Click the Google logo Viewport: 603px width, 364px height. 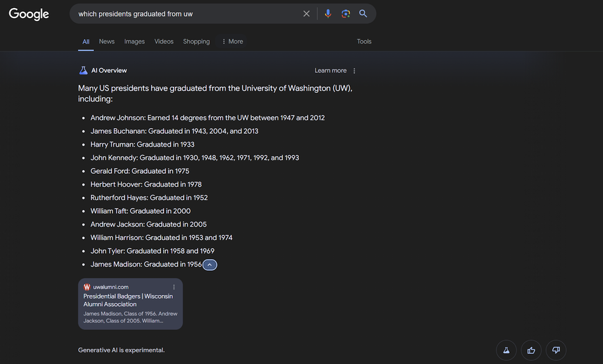point(29,14)
